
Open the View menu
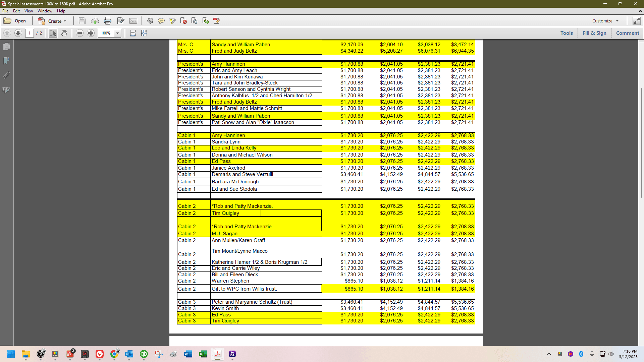pyautogui.click(x=29, y=11)
